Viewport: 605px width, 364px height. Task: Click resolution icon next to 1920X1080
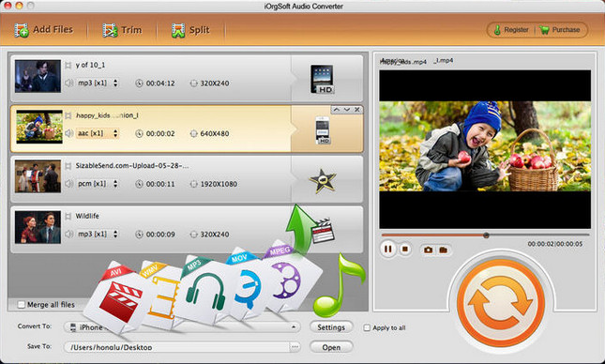[x=193, y=184]
